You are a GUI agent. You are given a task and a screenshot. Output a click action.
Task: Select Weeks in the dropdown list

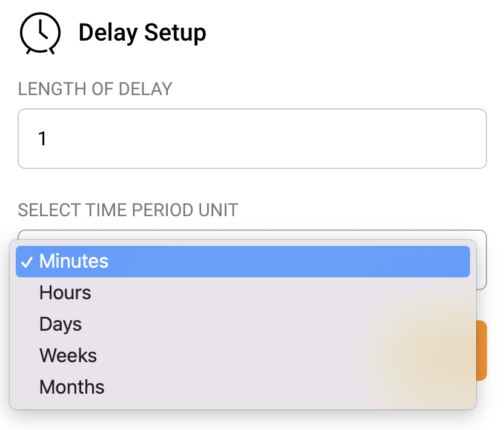pos(68,356)
